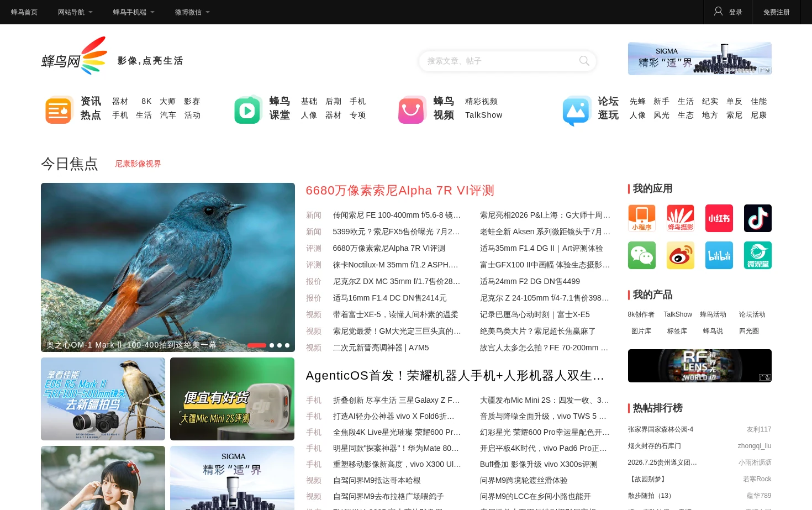The width and height of the screenshot is (812, 510).
Task: Click the 蜂鸟摄影 app icon
Action: tap(681, 218)
